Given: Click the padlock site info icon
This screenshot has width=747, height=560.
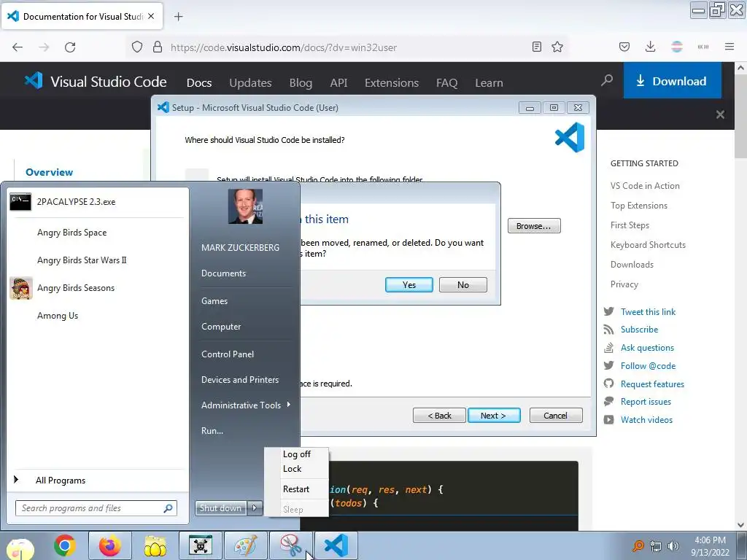Looking at the screenshot, I should 158,47.
